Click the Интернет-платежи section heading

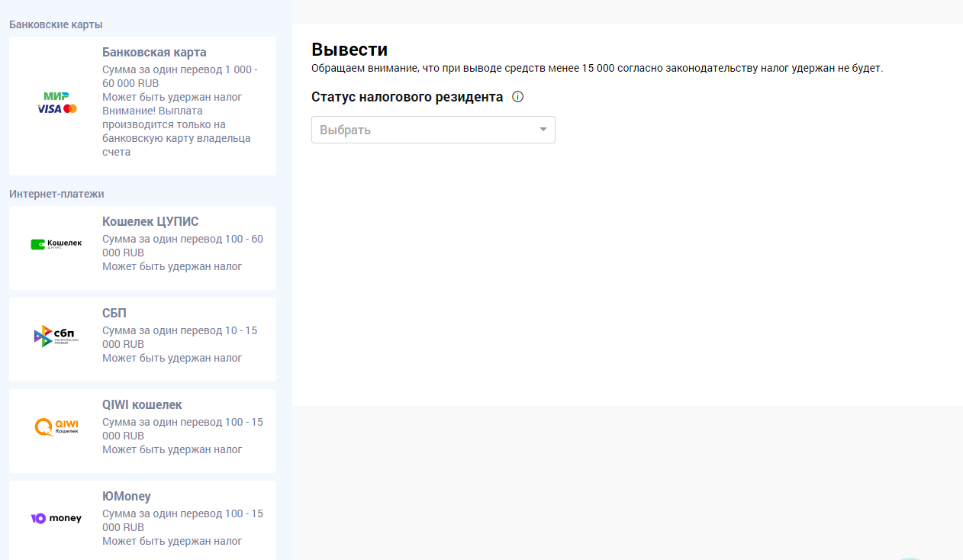click(x=56, y=194)
